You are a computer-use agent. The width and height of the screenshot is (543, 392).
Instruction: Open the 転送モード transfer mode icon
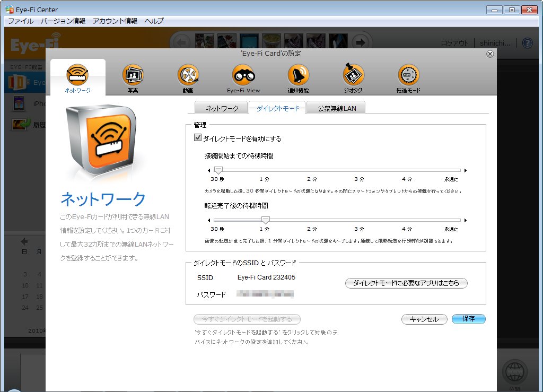pos(409,79)
